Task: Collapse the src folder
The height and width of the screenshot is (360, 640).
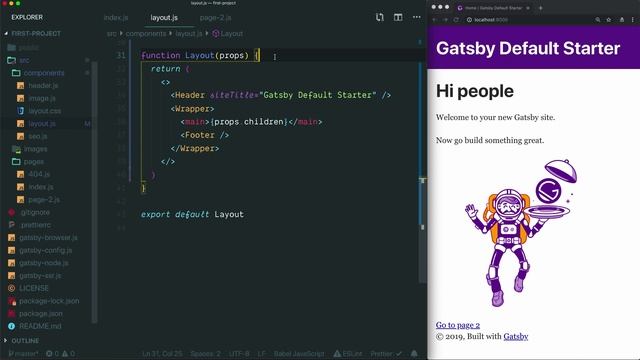Action: click(19, 60)
